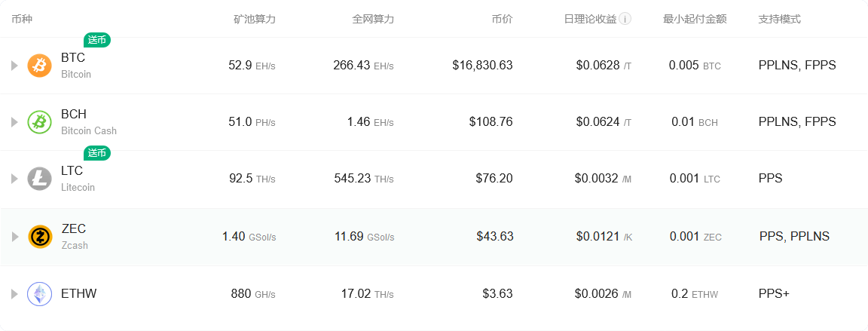This screenshot has width=868, height=331.
Task: Expand the BCH row arrow
Action: coord(14,122)
